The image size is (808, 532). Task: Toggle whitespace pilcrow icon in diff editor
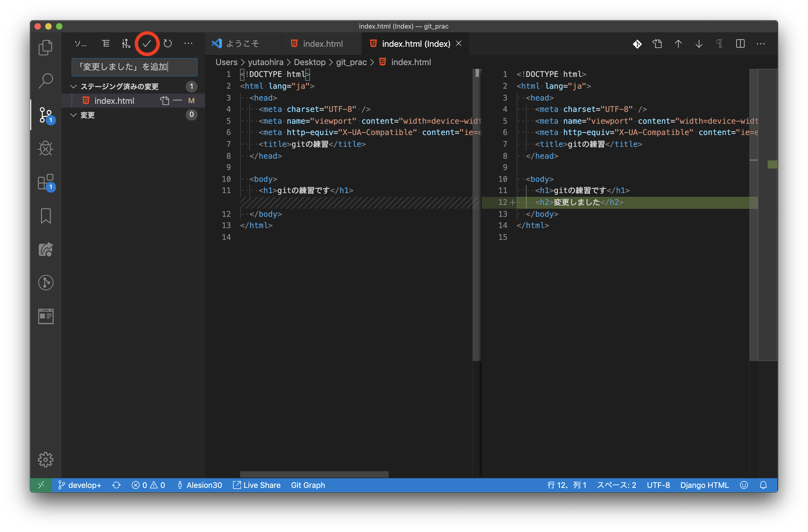(x=719, y=44)
